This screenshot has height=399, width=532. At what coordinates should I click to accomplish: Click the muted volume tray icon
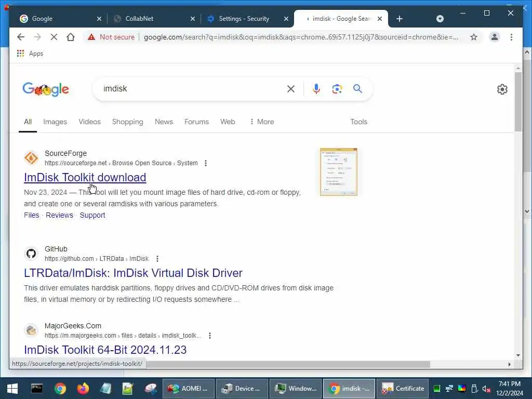486,389
